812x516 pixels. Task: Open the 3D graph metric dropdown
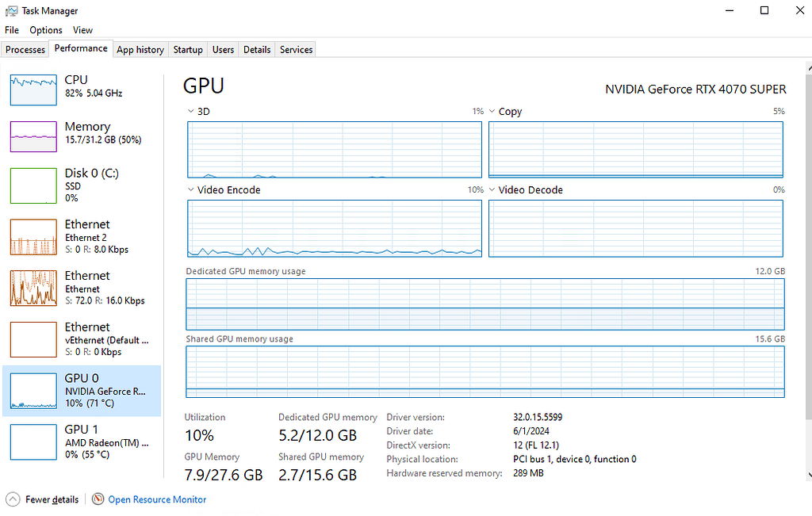191,111
